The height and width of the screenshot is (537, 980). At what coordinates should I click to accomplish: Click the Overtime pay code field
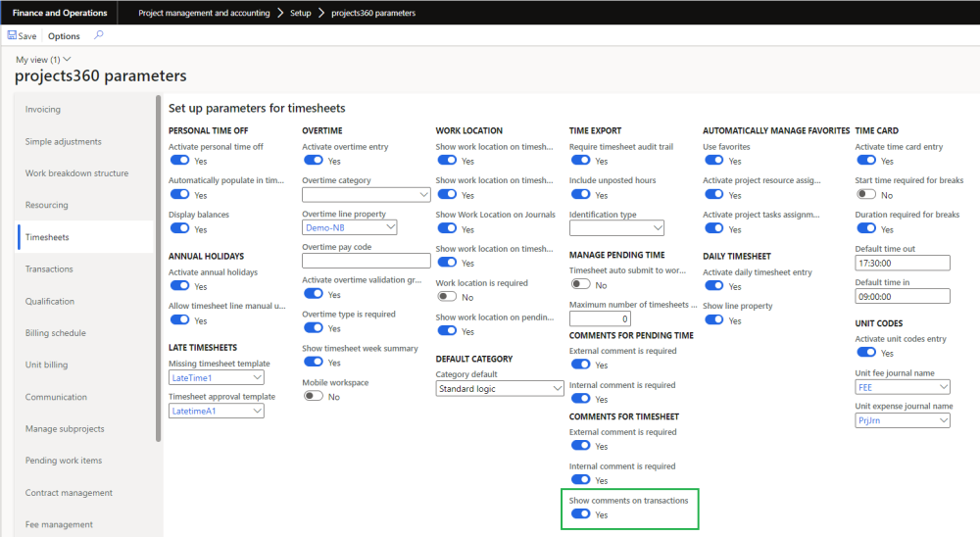point(367,261)
